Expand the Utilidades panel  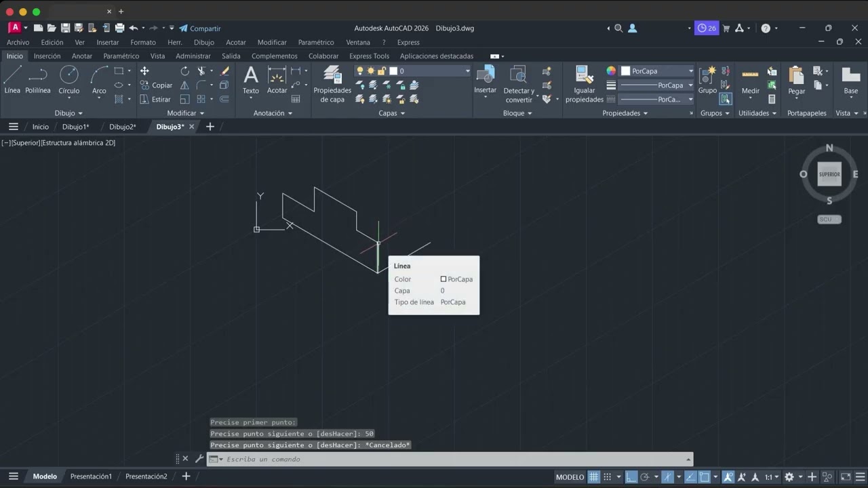coord(757,113)
